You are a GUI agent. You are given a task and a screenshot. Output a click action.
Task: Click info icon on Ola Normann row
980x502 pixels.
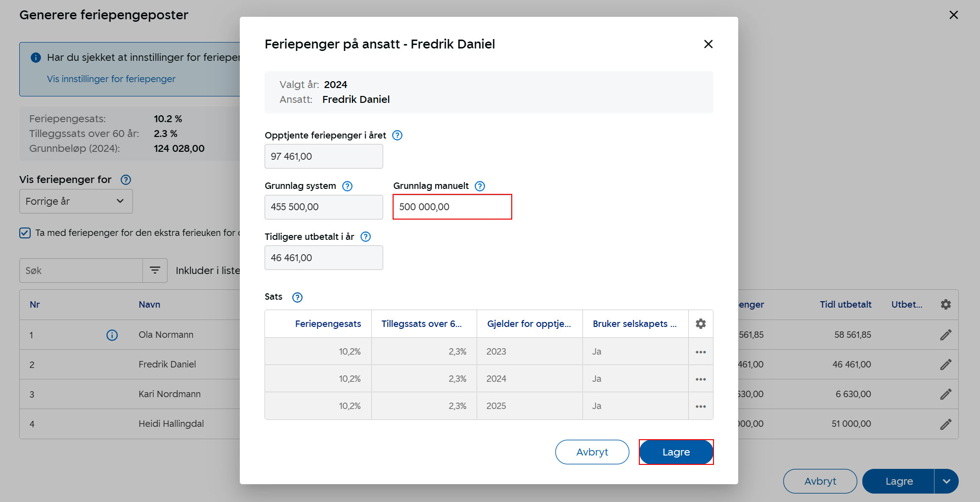[112, 335]
